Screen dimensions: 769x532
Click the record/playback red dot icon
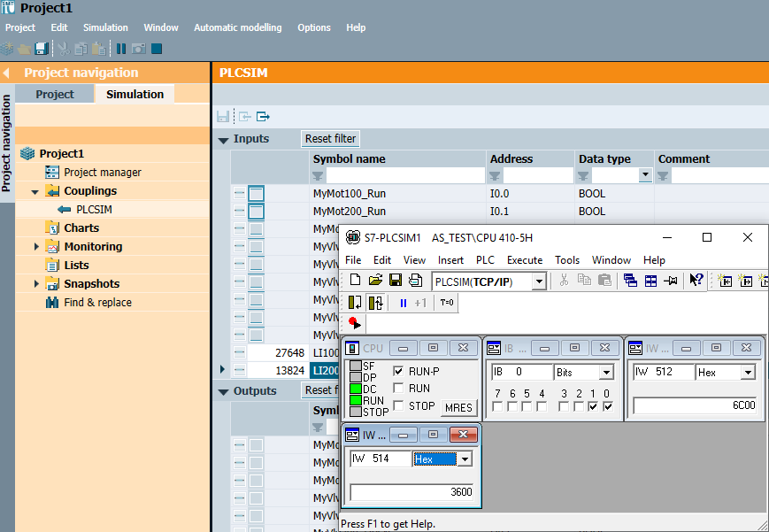point(354,323)
